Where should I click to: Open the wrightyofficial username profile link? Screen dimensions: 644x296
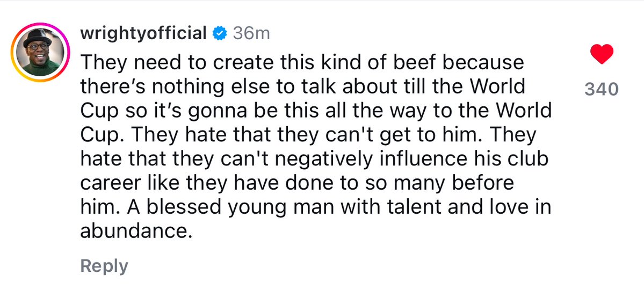click(x=142, y=33)
